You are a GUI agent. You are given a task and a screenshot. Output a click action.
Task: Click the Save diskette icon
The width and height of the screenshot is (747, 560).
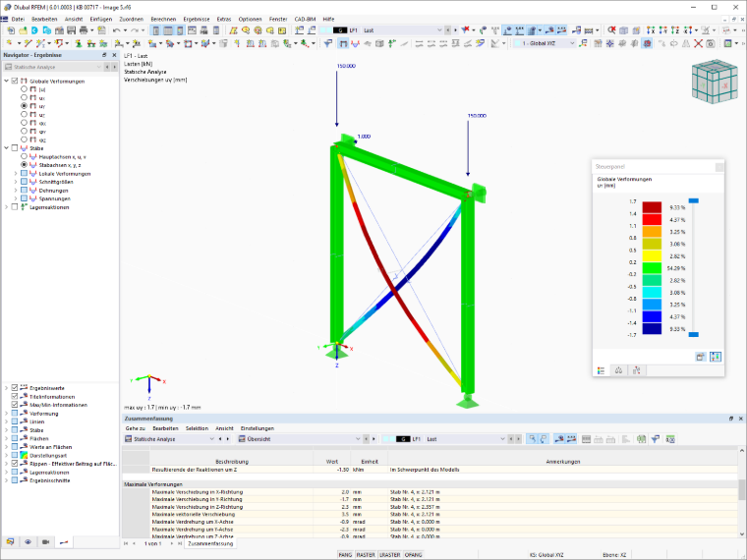pos(71,30)
